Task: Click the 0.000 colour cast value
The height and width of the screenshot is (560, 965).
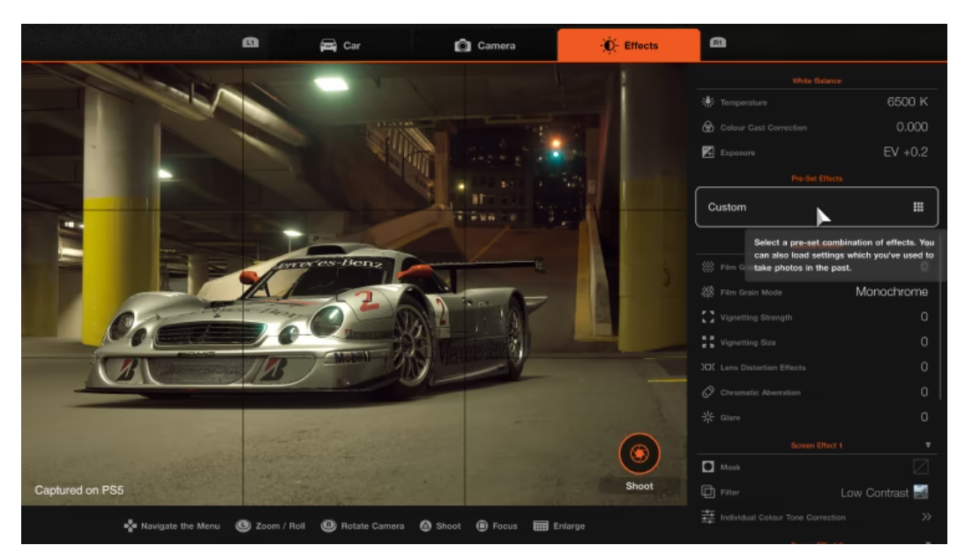Action: coord(911,127)
